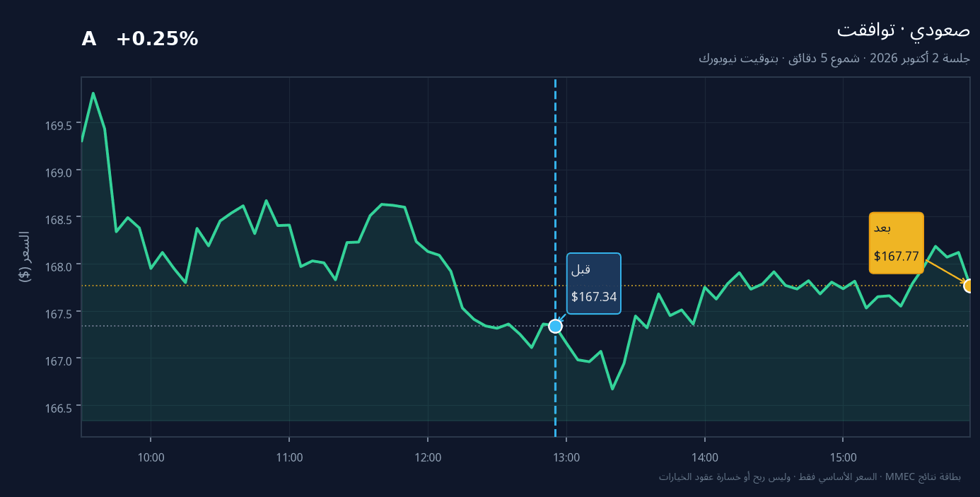Select the 'بعد' $167.77 annotation box
Image resolution: width=980 pixels, height=497 pixels.
pos(896,242)
